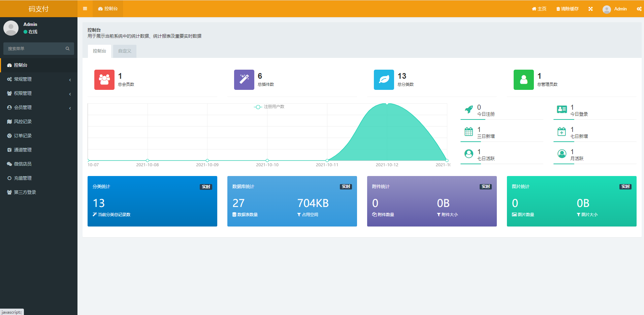The height and width of the screenshot is (315, 644).
Task: Expand the 权限管理 sidebar menu
Action: [x=39, y=94]
